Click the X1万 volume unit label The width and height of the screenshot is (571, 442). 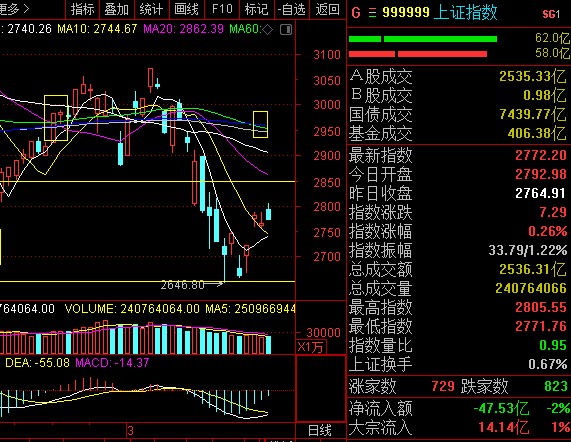click(311, 347)
